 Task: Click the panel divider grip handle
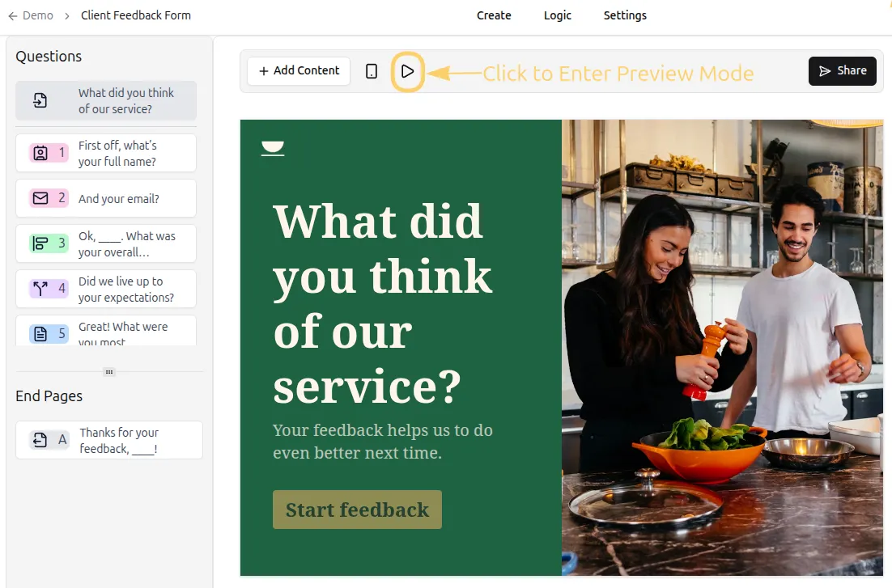coord(109,372)
